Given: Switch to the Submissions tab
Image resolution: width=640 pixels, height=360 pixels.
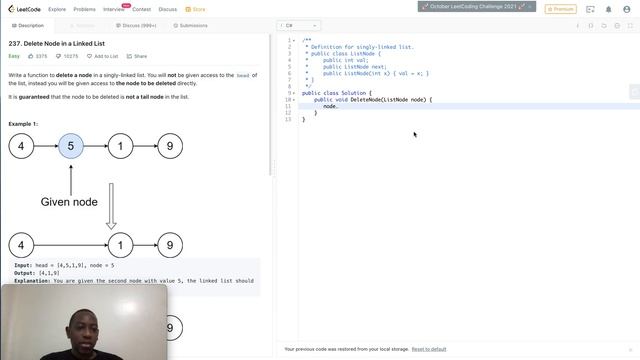Looking at the screenshot, I should pos(190,25).
